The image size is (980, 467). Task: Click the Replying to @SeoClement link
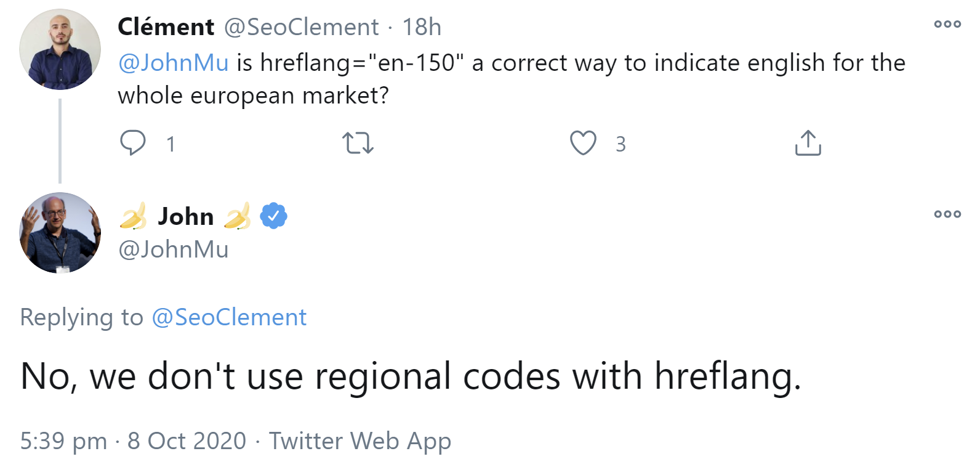pyautogui.click(x=228, y=317)
